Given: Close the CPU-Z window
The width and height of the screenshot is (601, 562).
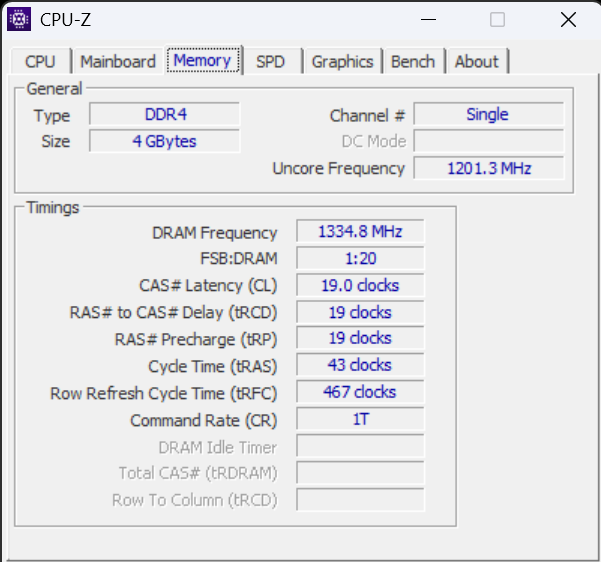Looking at the screenshot, I should tap(568, 19).
